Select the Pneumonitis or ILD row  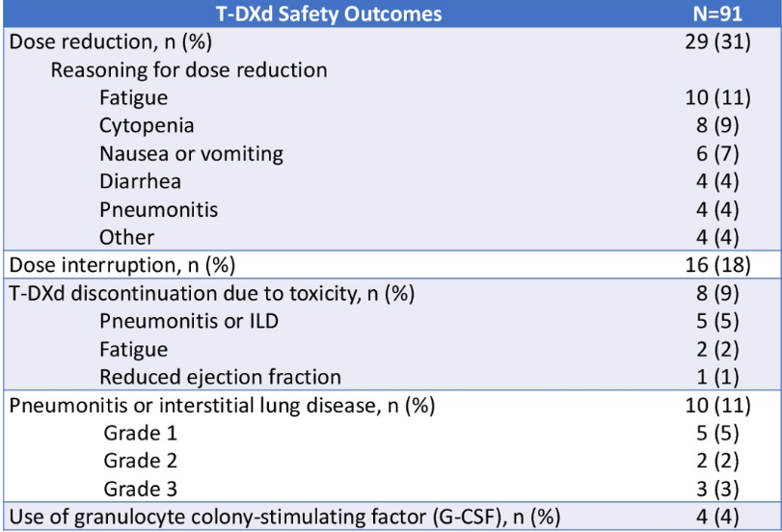pos(188,321)
